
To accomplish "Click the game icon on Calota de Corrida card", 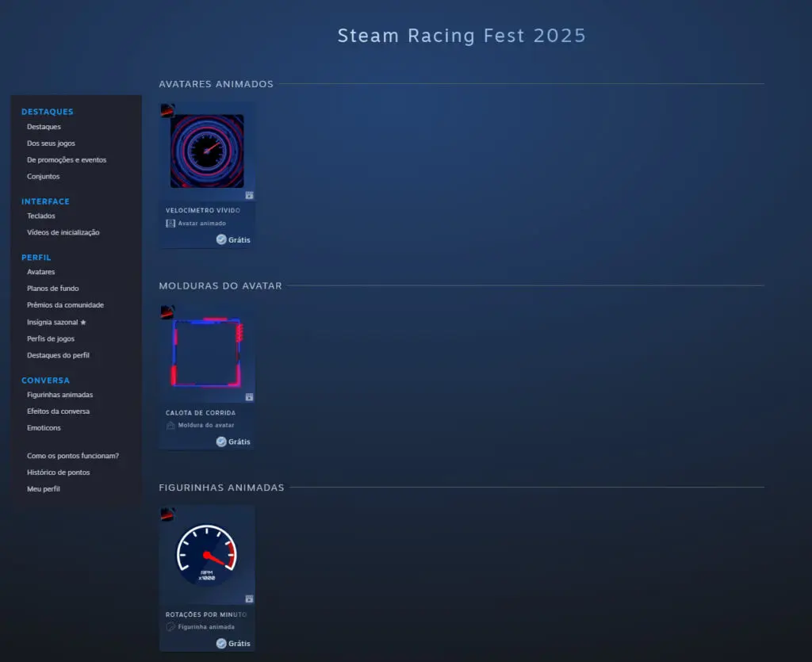I will click(167, 312).
